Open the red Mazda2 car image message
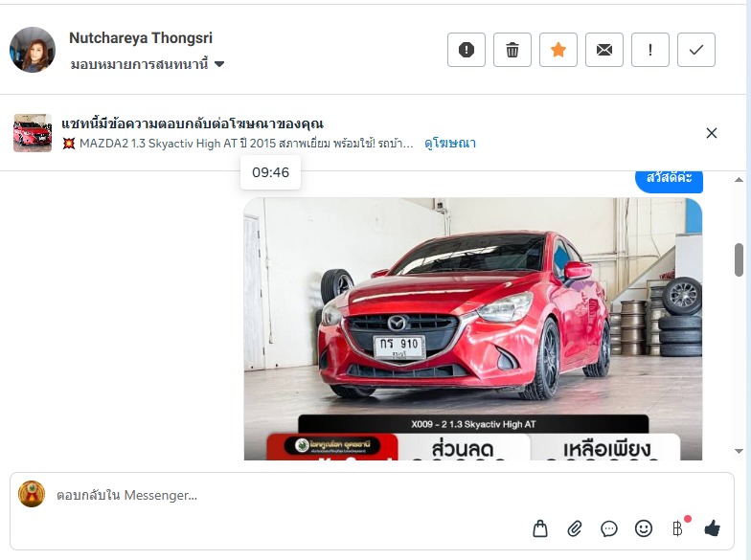This screenshot has height=560, width=751. (x=473, y=329)
